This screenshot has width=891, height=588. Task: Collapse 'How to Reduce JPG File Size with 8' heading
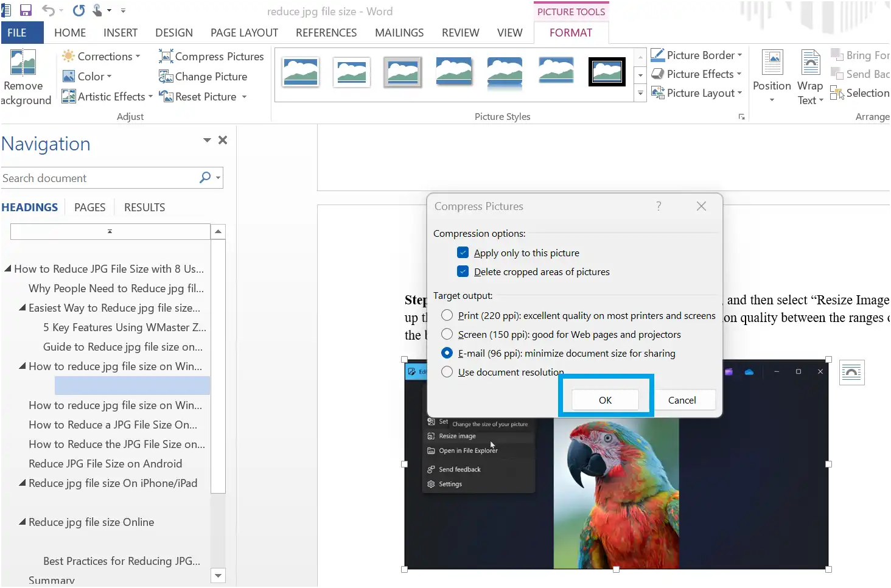[x=8, y=268]
